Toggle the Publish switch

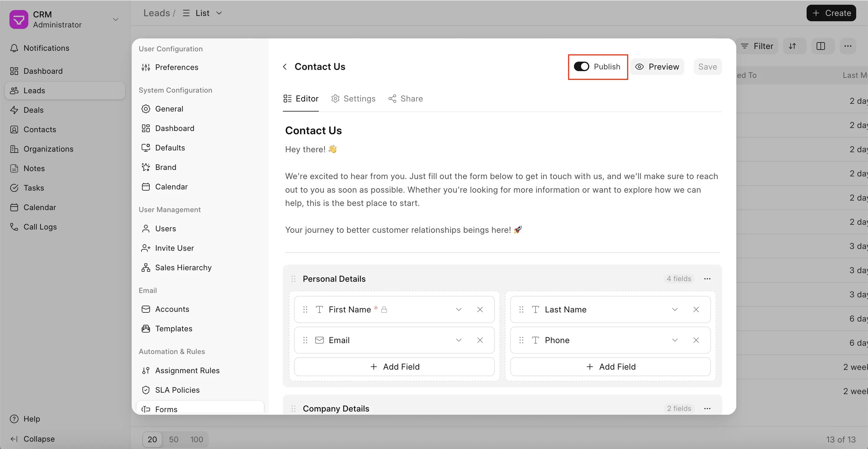coord(581,67)
